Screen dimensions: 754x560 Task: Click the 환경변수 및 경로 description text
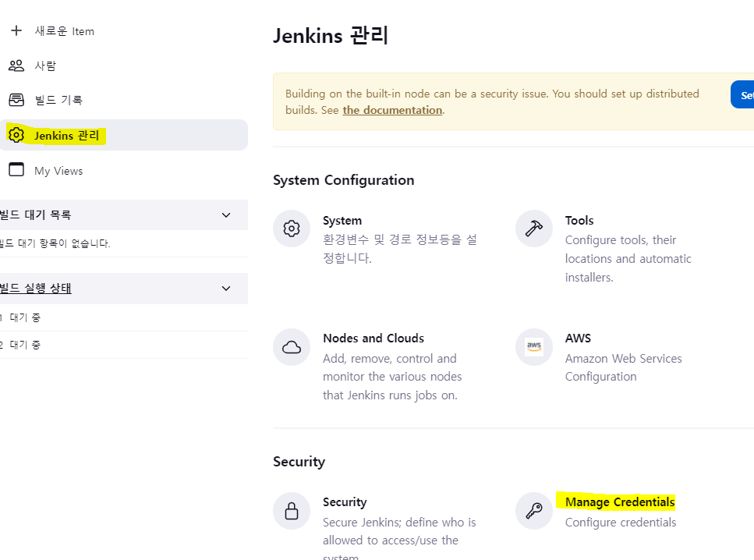(399, 249)
